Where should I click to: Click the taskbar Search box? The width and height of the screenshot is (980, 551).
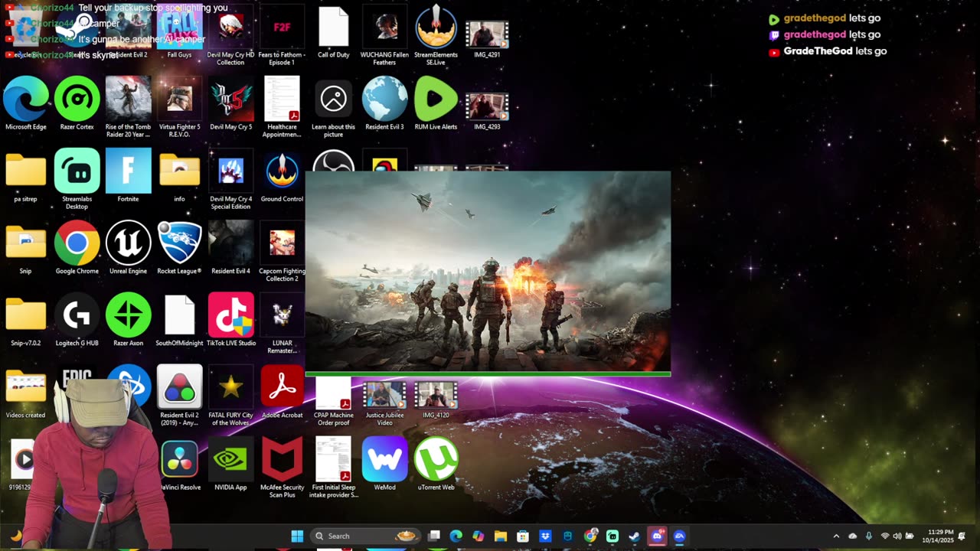point(366,536)
